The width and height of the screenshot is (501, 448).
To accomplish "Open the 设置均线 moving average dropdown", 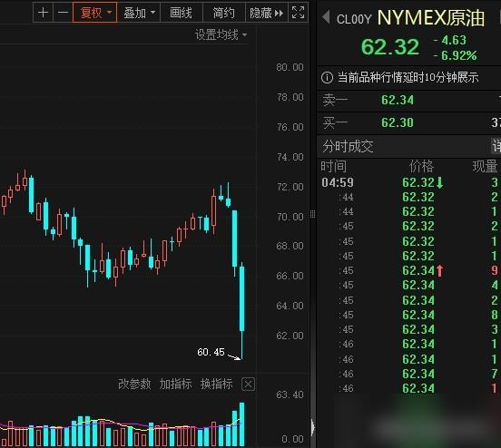I will [x=221, y=34].
